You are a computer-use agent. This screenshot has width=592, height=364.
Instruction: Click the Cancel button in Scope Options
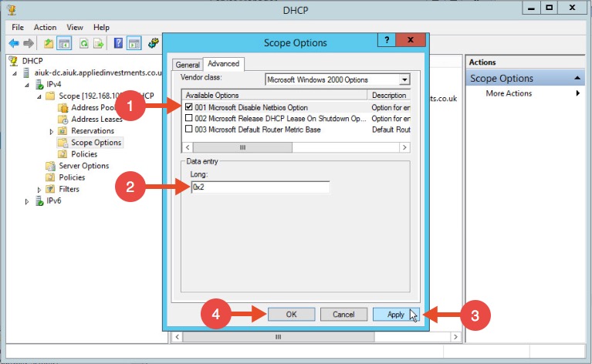pyautogui.click(x=343, y=315)
